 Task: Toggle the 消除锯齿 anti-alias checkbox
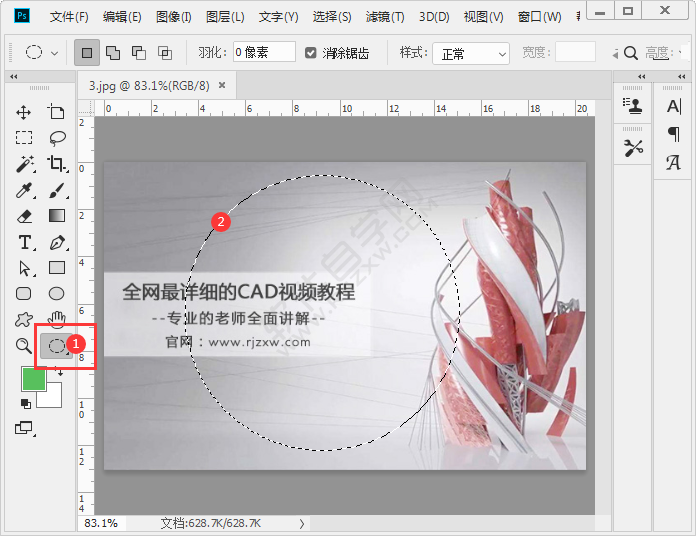(x=311, y=53)
